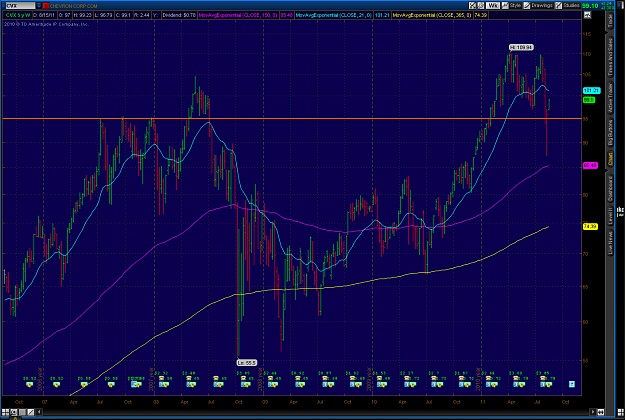The height and width of the screenshot is (420, 625).
Task: Open the Trade side tab
Action: tap(610, 21)
